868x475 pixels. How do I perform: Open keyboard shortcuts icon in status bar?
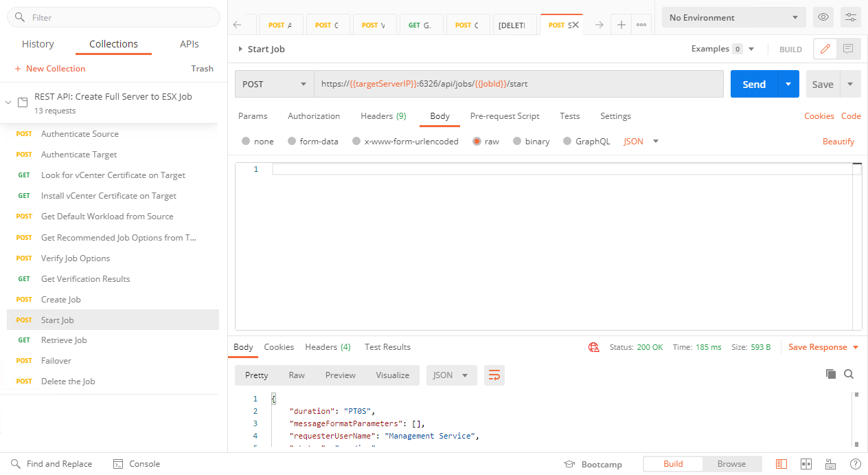tap(831, 464)
